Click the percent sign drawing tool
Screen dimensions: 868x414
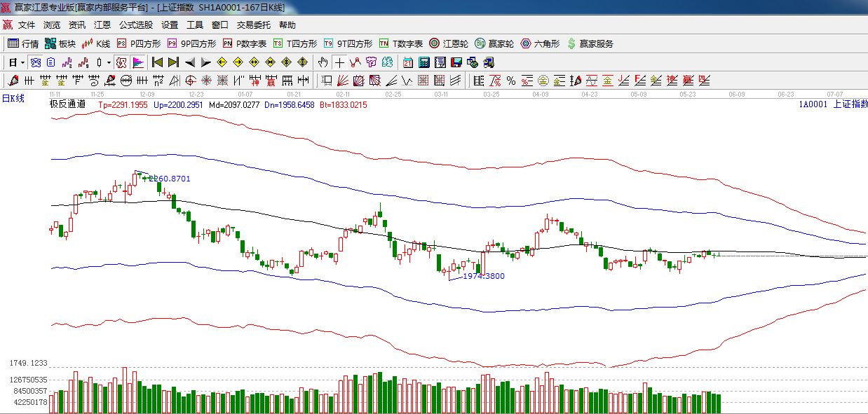click(x=510, y=81)
